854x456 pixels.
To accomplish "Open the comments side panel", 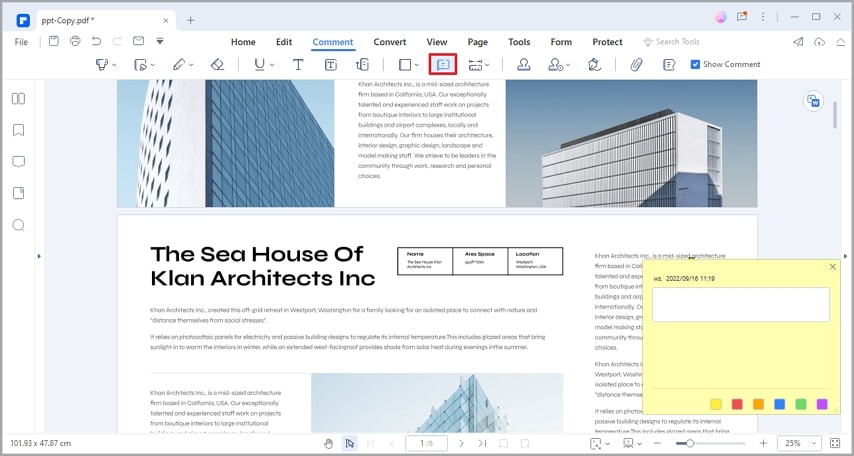I will (19, 162).
